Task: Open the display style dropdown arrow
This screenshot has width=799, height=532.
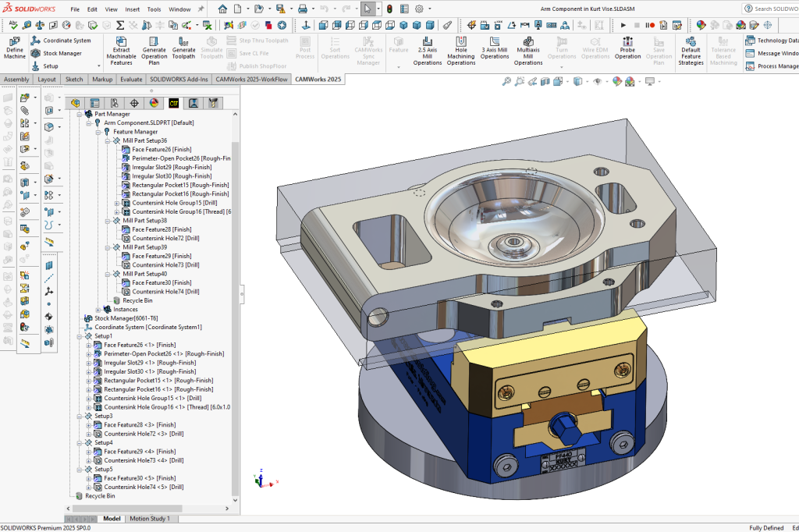Action: pyautogui.click(x=587, y=80)
